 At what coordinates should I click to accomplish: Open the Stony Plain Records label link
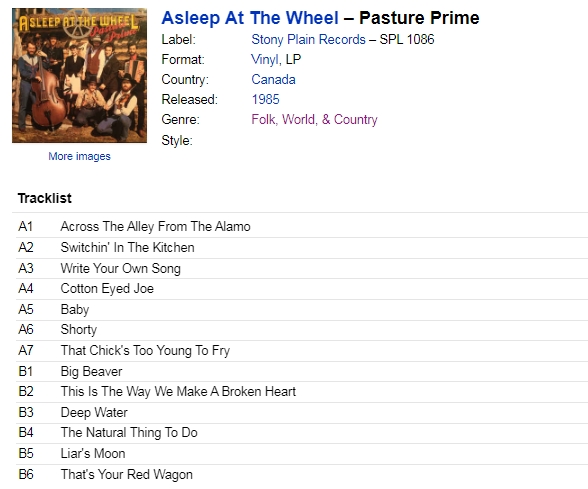tap(308, 39)
